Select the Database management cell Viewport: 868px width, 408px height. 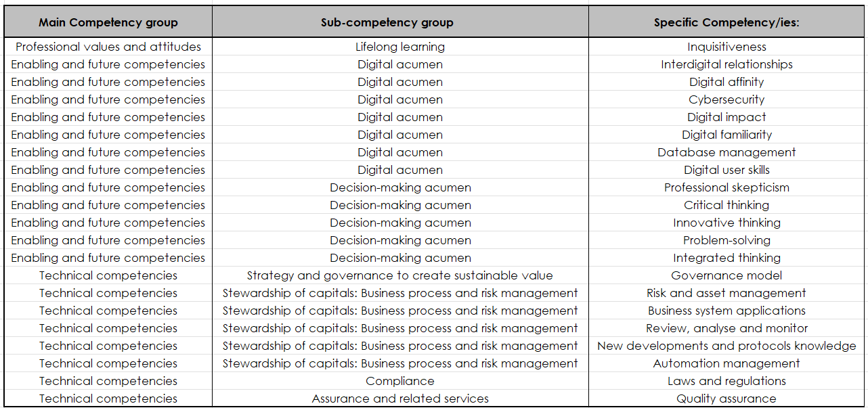click(726, 152)
